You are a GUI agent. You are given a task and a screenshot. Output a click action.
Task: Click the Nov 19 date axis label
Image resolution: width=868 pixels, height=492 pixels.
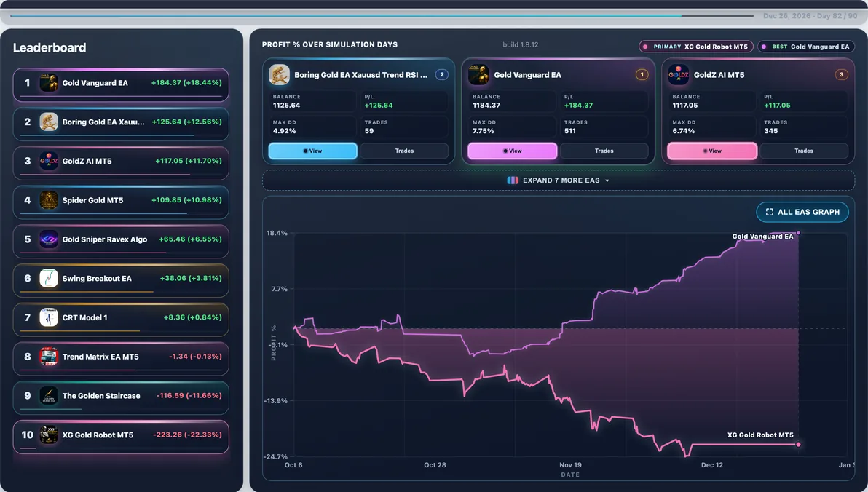570,465
